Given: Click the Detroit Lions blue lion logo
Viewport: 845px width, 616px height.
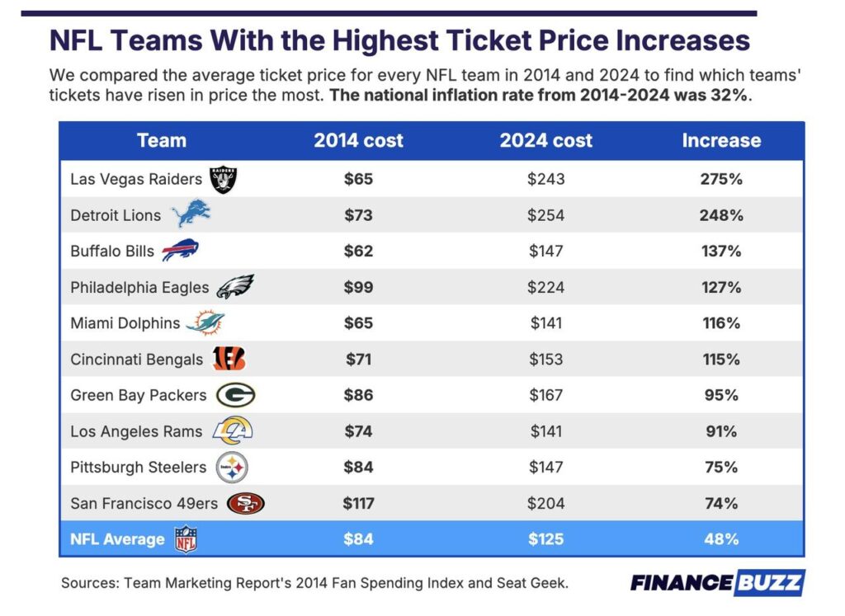Looking at the screenshot, I should [191, 214].
